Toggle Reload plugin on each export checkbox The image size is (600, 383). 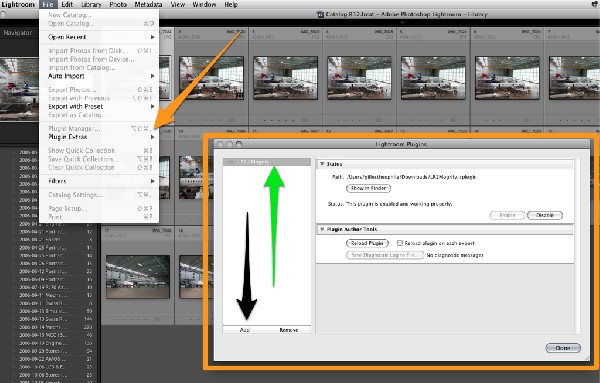(400, 243)
